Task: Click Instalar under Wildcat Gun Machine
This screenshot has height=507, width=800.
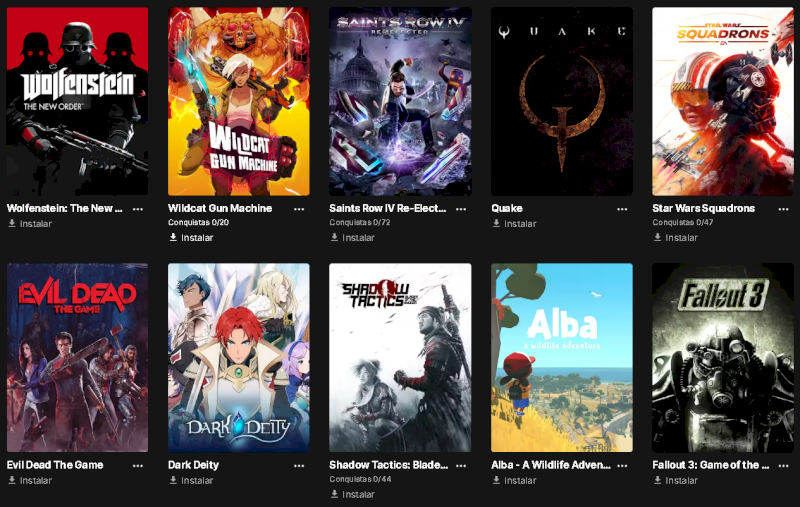Action: (191, 237)
